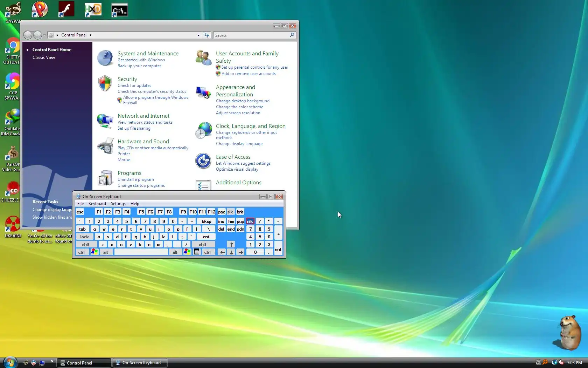The width and height of the screenshot is (588, 368).
Task: Open the recent pages dropdown next to Forward
Action: (44, 35)
